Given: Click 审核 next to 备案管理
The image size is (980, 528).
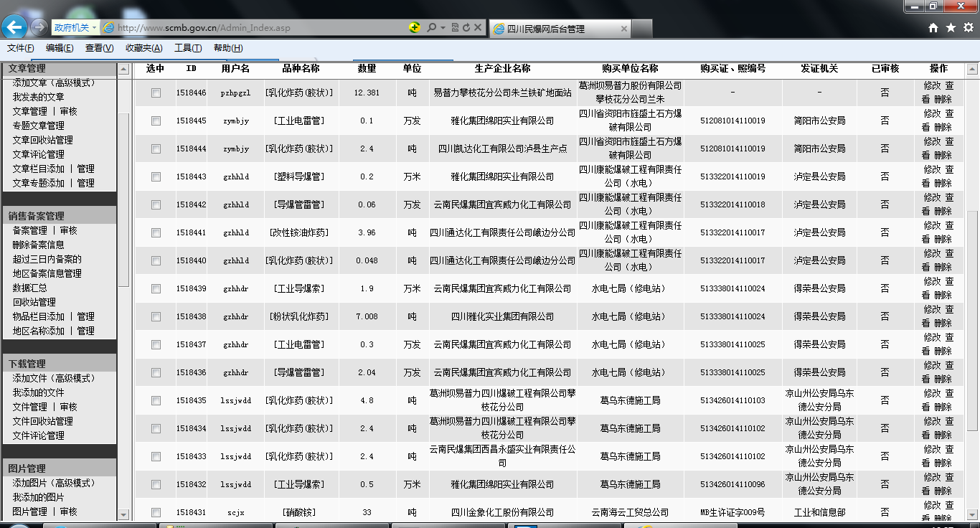Looking at the screenshot, I should 69,230.
